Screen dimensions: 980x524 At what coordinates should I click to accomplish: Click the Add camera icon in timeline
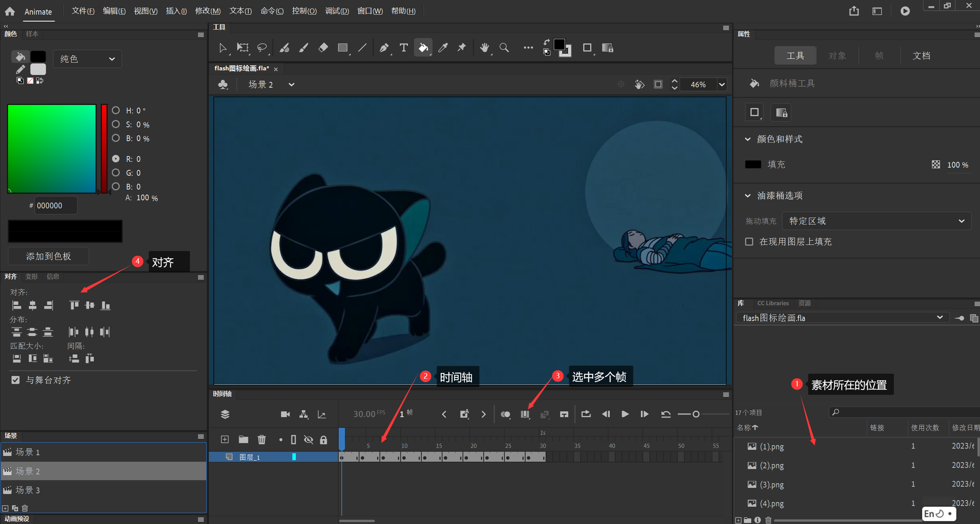285,414
